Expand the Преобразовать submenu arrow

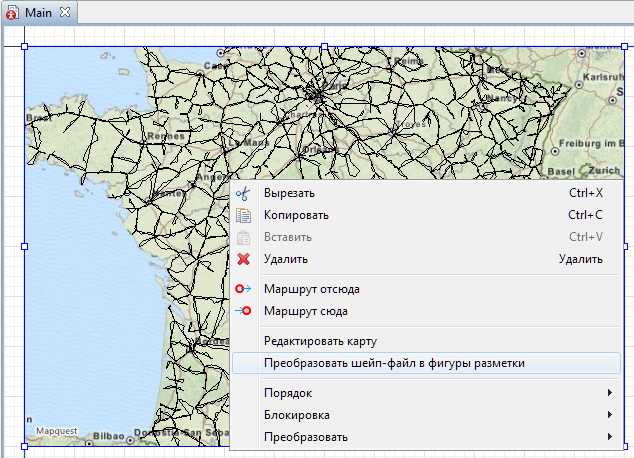click(x=610, y=437)
